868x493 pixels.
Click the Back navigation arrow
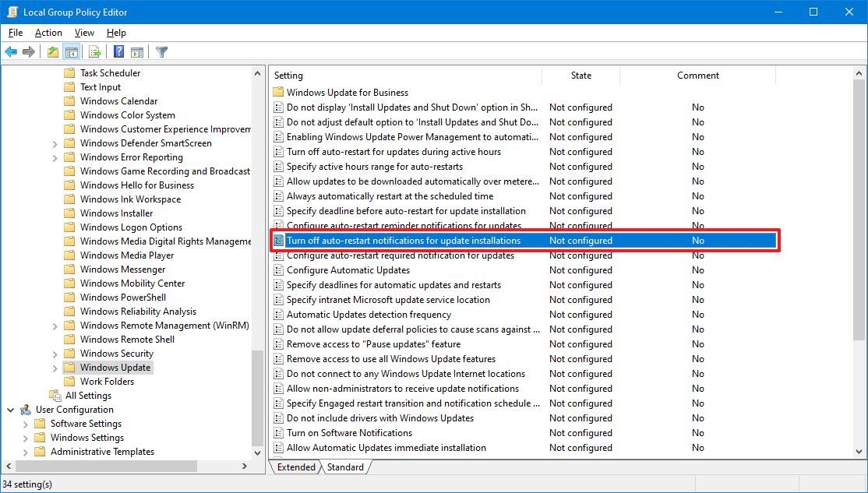point(11,51)
